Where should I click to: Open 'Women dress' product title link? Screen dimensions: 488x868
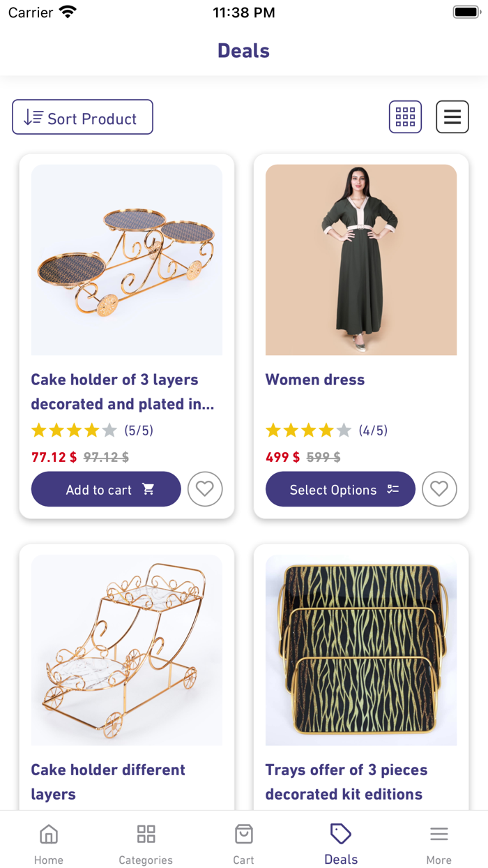click(314, 380)
